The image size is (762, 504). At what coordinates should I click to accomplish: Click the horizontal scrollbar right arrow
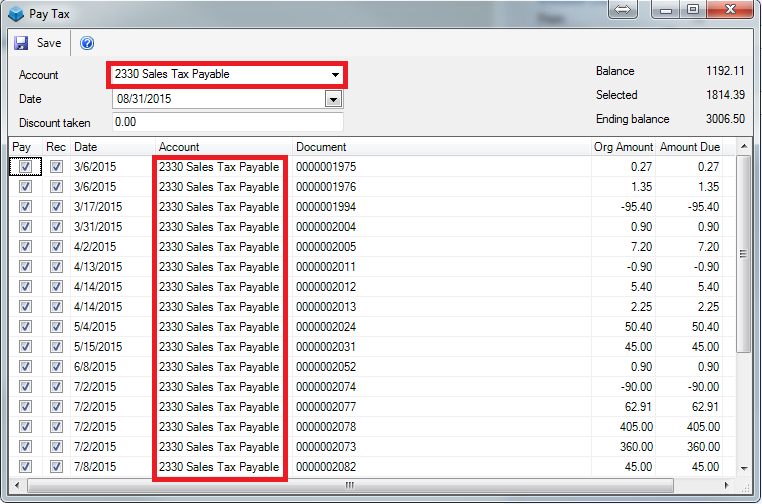[x=727, y=486]
